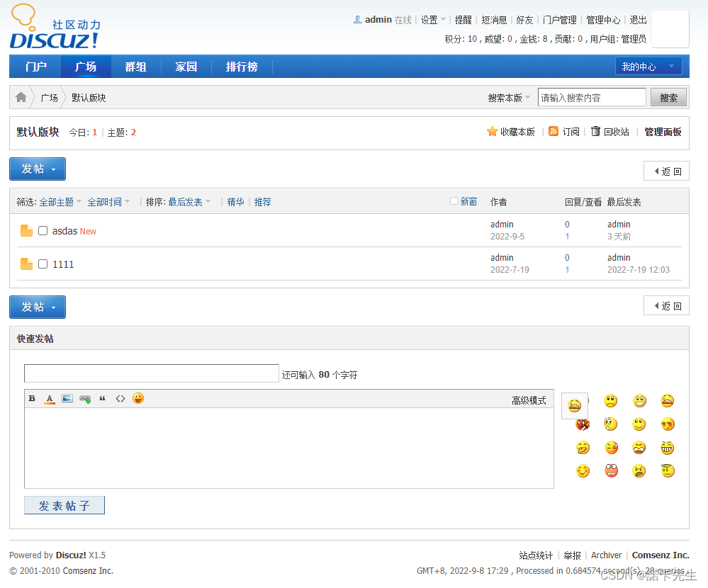The image size is (708, 588).
Task: Insert the red angry emoticon with weapon
Action: [x=583, y=424]
